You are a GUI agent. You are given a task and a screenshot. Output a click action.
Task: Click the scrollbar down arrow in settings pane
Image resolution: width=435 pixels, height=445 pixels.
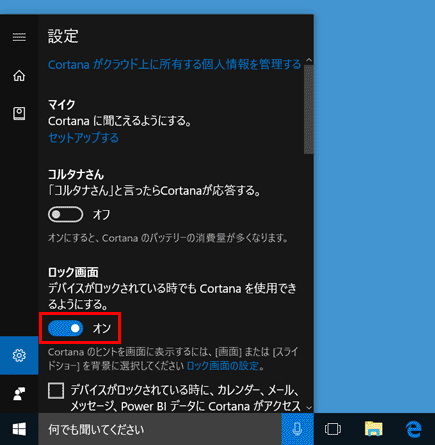point(309,408)
